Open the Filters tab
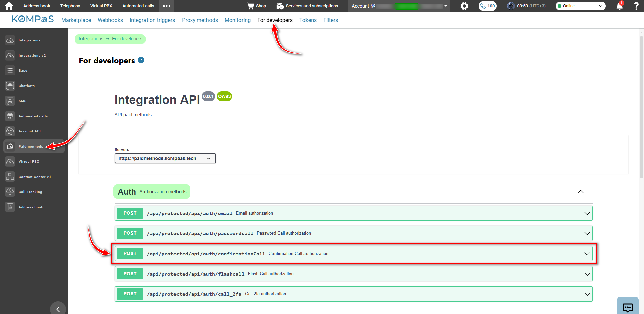 [331, 20]
